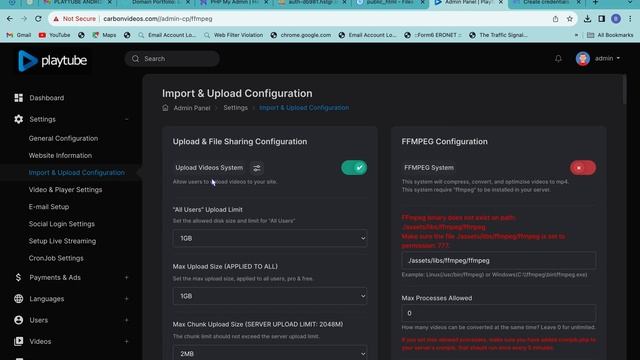The width and height of the screenshot is (640, 360).
Task: Select Import & Upload Configuration in sidebar
Action: tap(77, 173)
